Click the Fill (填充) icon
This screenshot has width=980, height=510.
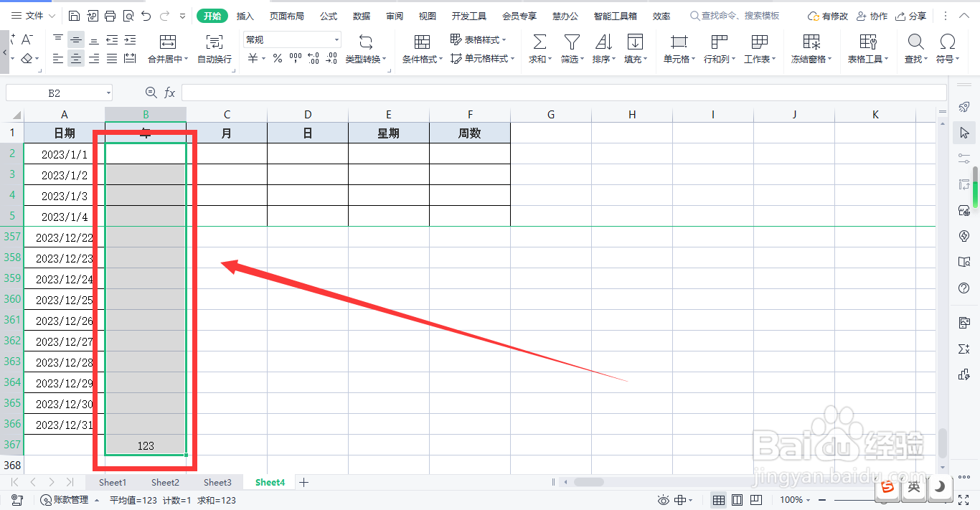click(635, 42)
